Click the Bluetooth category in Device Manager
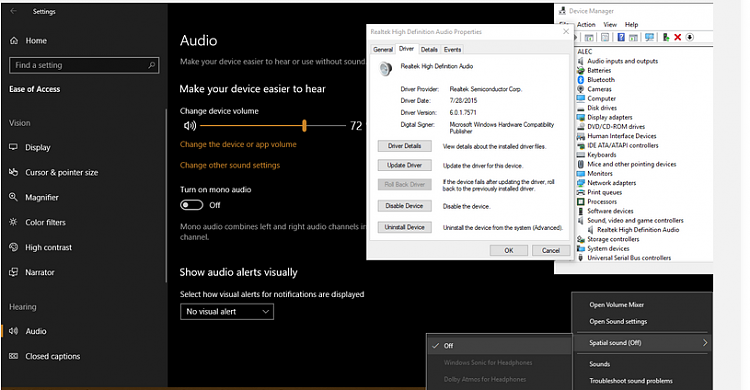 click(601, 79)
